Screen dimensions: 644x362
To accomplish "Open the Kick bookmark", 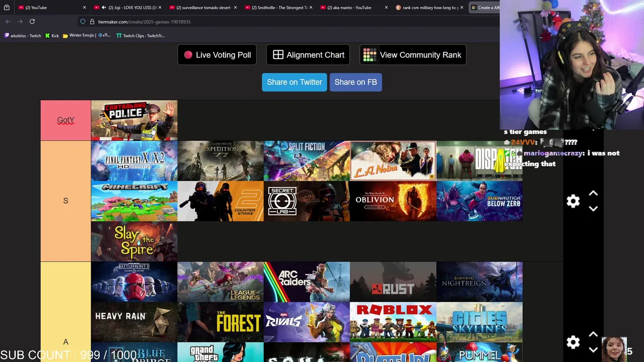I will click(52, 36).
